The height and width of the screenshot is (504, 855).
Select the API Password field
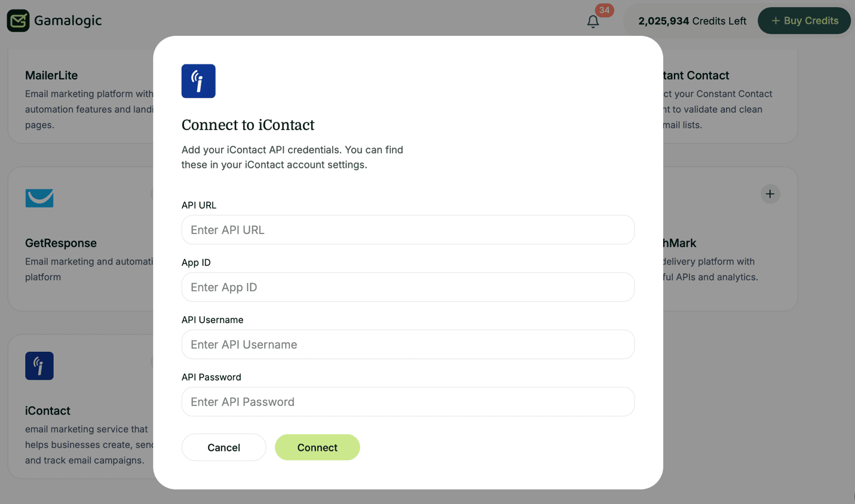tap(407, 402)
